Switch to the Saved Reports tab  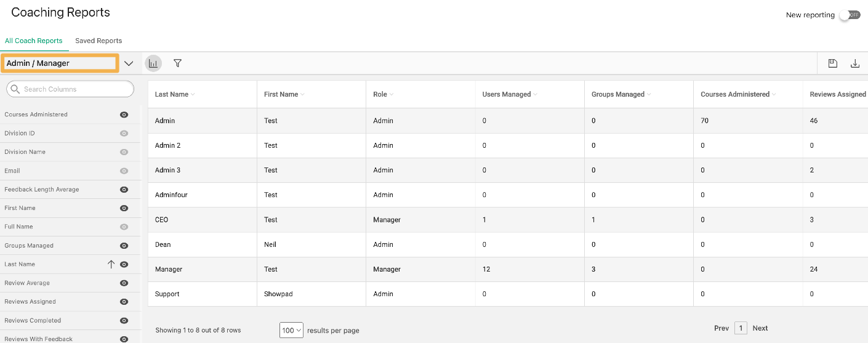click(x=98, y=41)
